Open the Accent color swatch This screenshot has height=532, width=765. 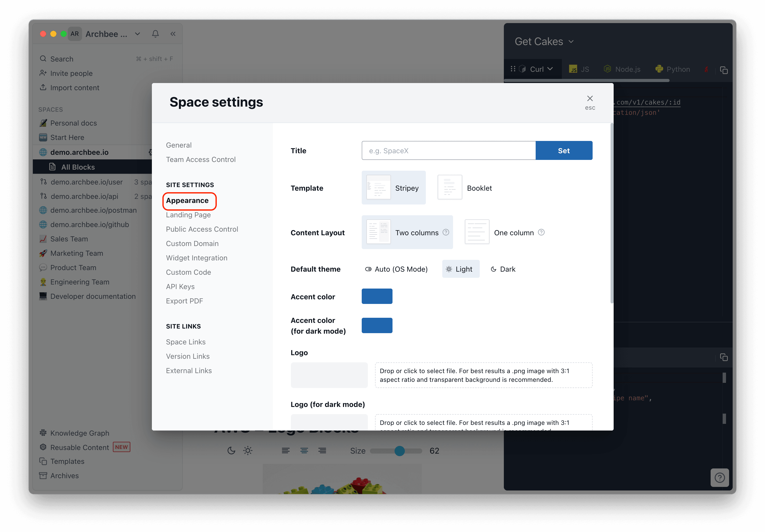point(377,296)
